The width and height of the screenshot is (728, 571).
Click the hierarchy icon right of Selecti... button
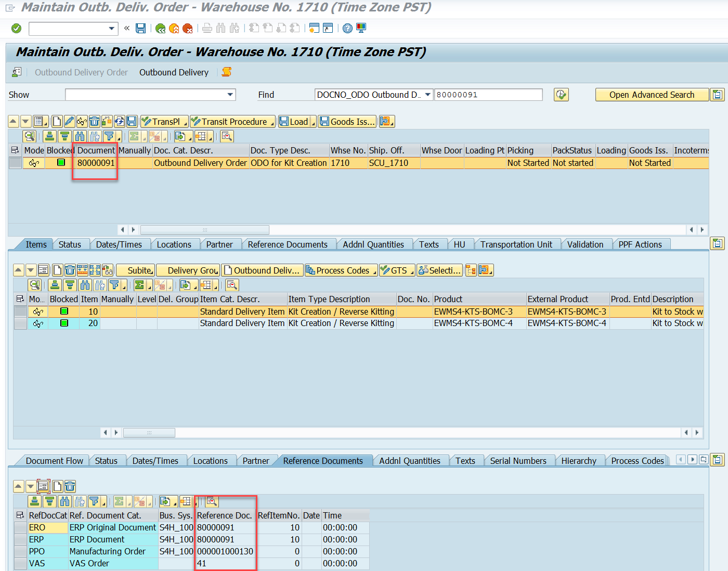point(471,270)
